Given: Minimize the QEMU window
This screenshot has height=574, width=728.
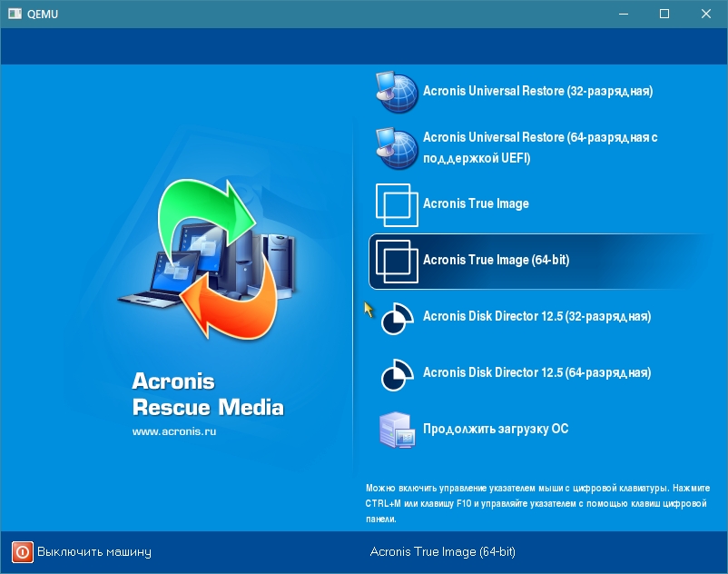Looking at the screenshot, I should pos(624,14).
